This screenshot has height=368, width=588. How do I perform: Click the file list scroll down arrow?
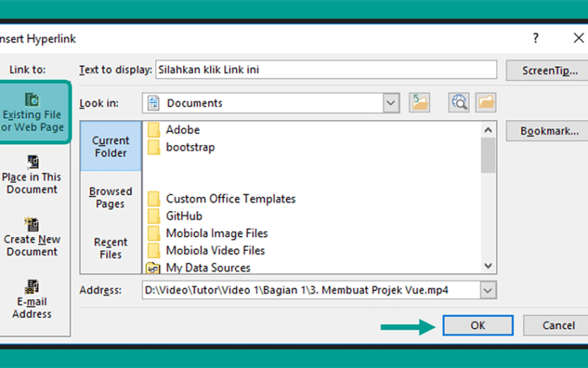pos(488,266)
